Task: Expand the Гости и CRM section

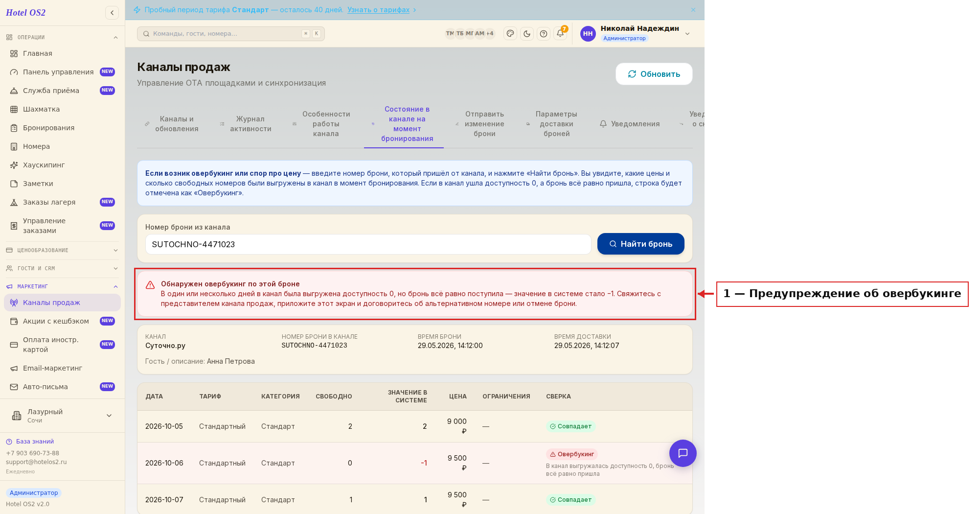Action: tap(62, 268)
